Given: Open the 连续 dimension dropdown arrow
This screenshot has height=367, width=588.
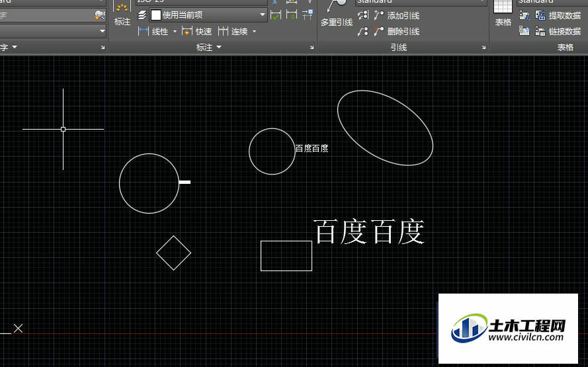Looking at the screenshot, I should click(254, 32).
